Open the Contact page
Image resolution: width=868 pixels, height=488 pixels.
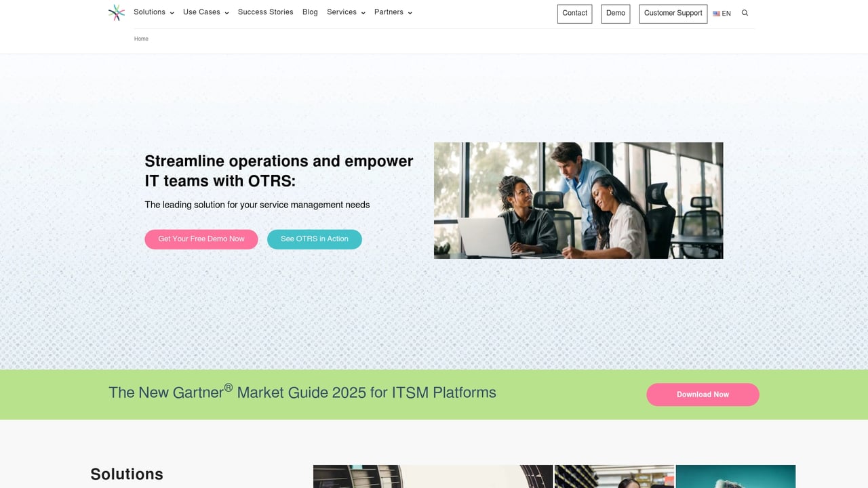pos(574,13)
